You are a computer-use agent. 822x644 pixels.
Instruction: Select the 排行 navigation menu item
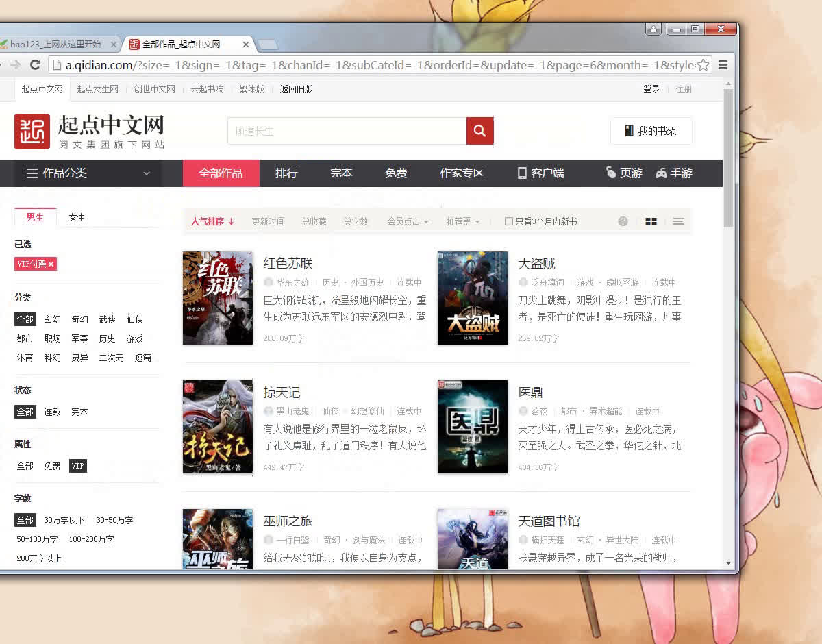click(x=286, y=173)
